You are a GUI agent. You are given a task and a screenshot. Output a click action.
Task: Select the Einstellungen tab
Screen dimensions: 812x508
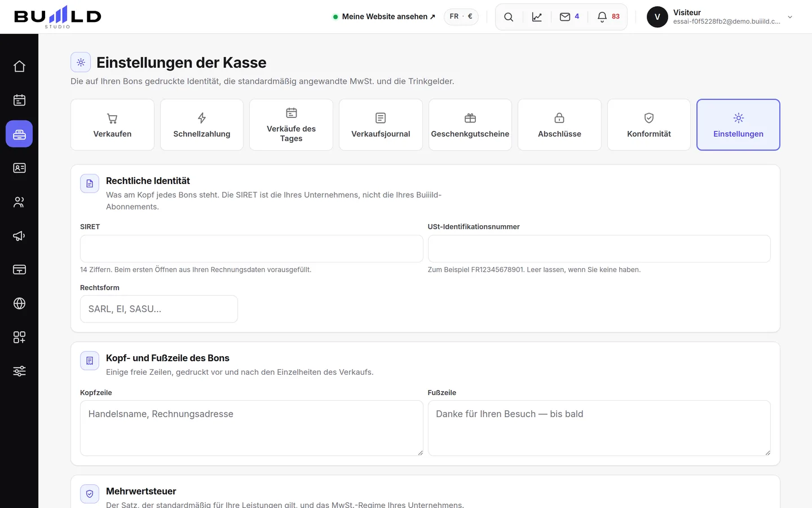(x=738, y=125)
